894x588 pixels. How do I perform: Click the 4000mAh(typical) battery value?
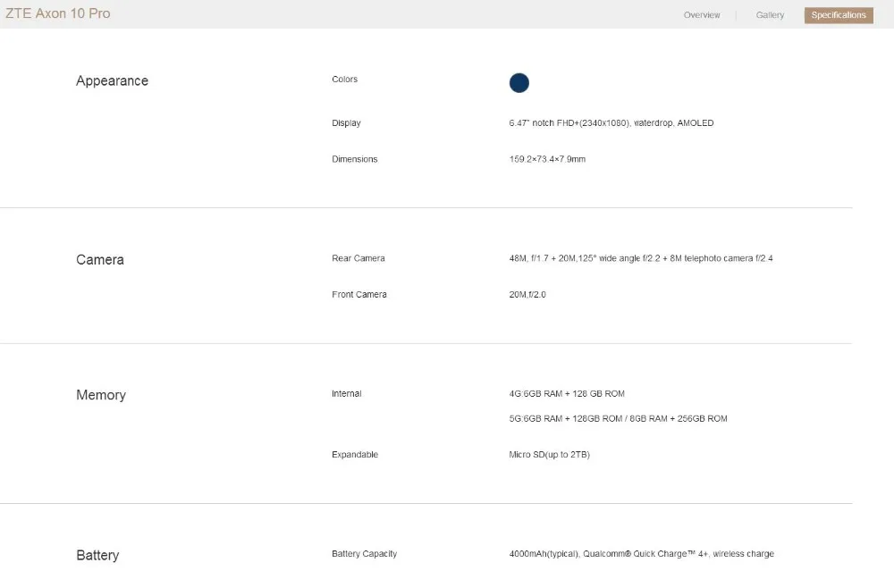pos(641,554)
